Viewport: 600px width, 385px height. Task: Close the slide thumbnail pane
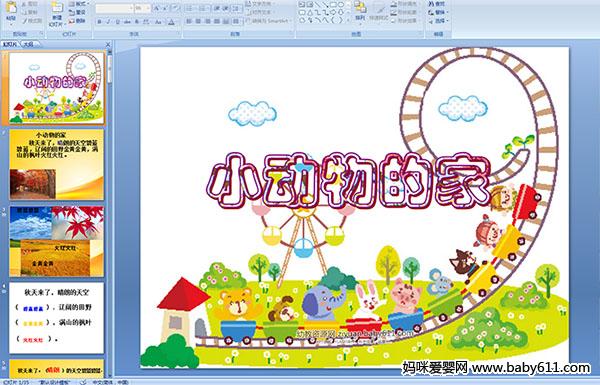(x=108, y=44)
